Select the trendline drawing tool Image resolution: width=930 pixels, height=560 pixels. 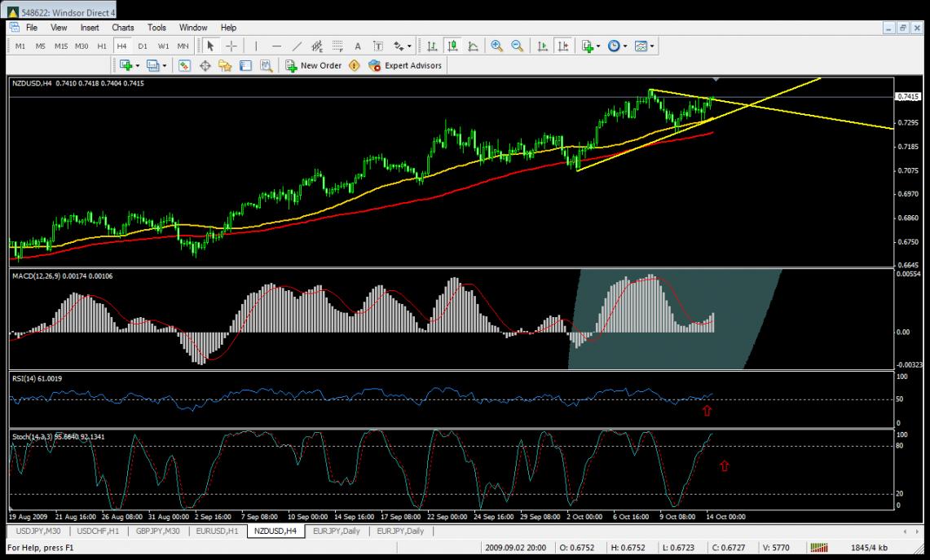297,46
